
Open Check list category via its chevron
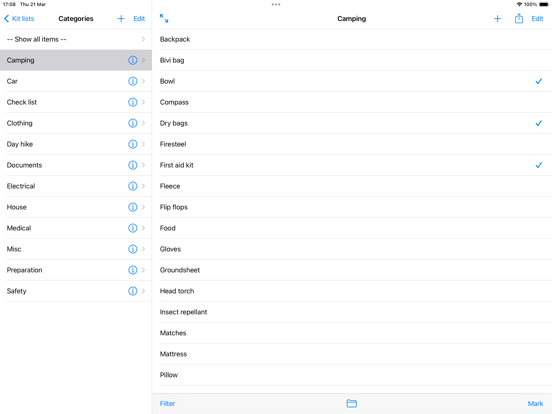(x=143, y=102)
